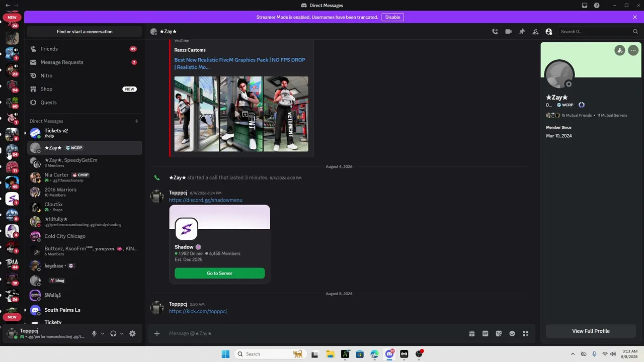Open the Shadow server in the server list

click(x=12, y=199)
